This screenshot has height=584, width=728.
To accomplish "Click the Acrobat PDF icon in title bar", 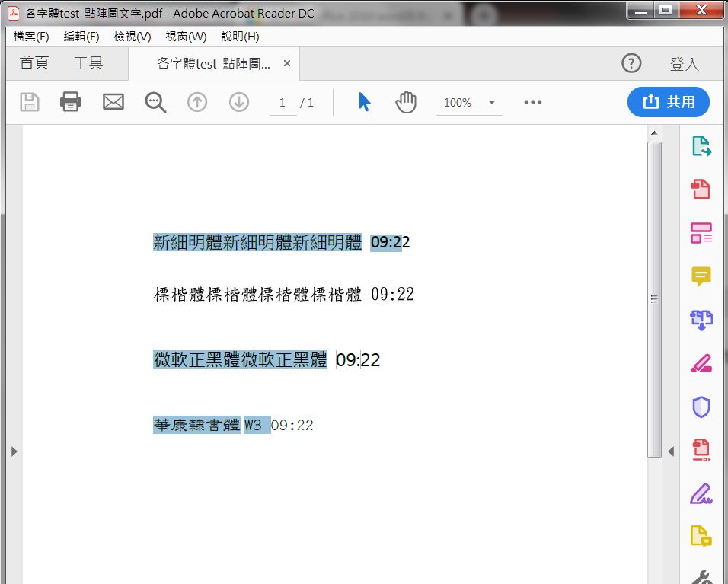I will (14, 13).
